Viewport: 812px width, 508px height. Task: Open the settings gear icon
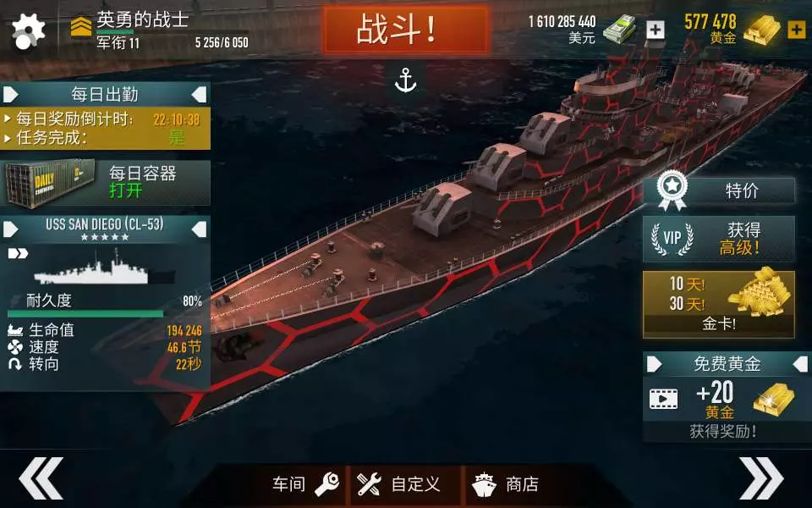click(x=29, y=31)
